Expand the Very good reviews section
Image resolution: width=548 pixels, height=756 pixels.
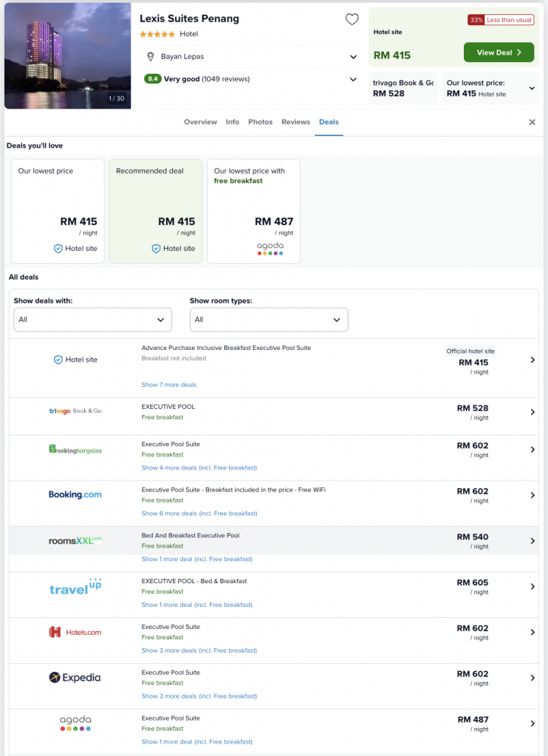click(353, 79)
